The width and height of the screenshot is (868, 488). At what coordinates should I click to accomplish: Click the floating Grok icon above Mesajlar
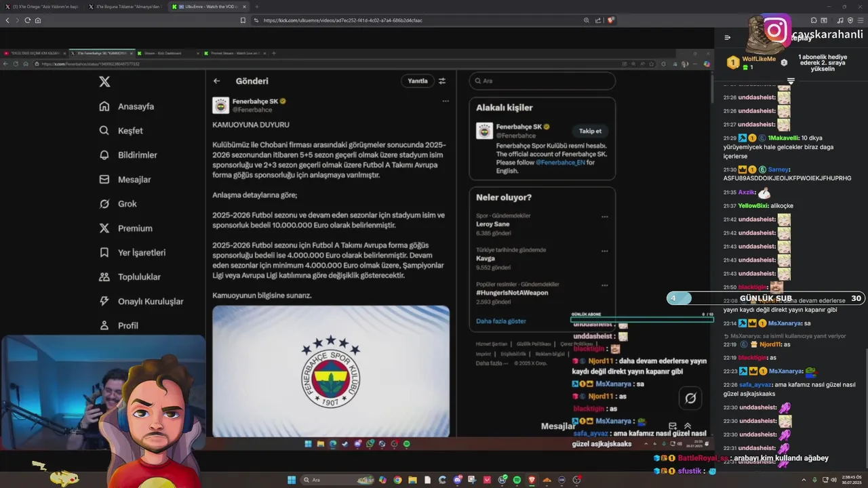tap(690, 399)
